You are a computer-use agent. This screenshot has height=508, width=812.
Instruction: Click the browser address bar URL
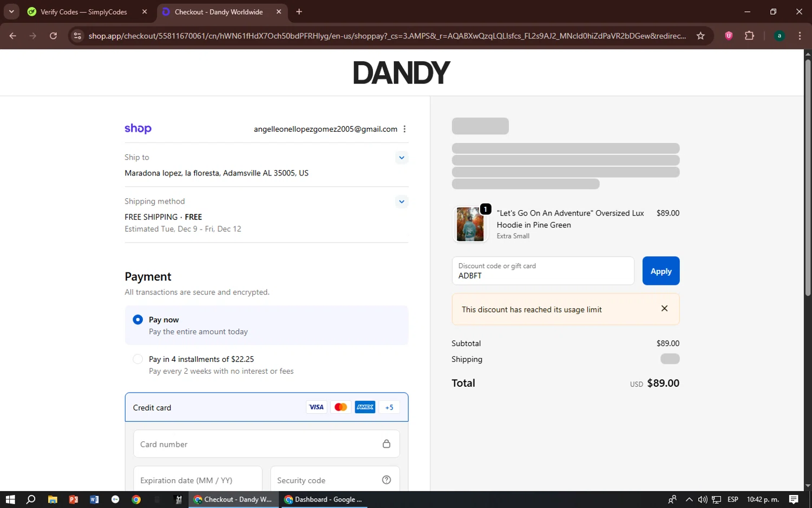387,36
